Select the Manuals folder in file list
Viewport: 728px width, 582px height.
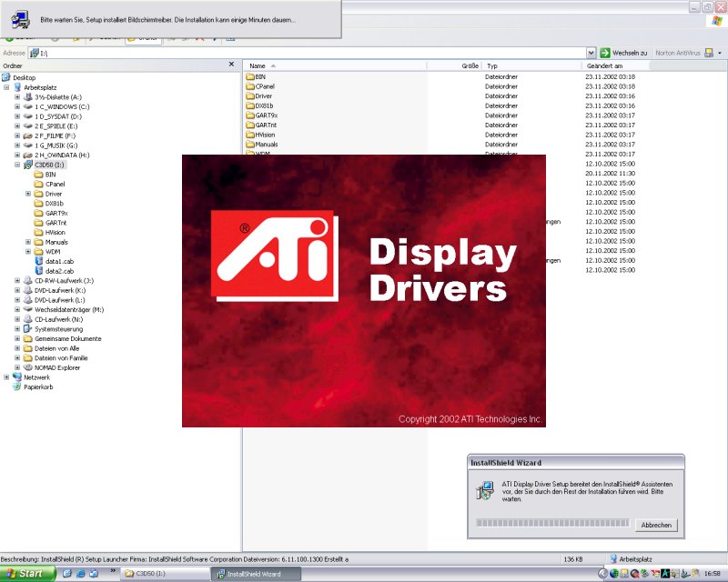262,145
